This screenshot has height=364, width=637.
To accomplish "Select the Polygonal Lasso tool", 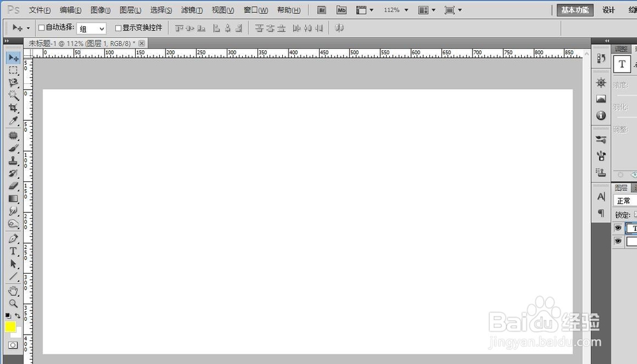I will click(13, 83).
